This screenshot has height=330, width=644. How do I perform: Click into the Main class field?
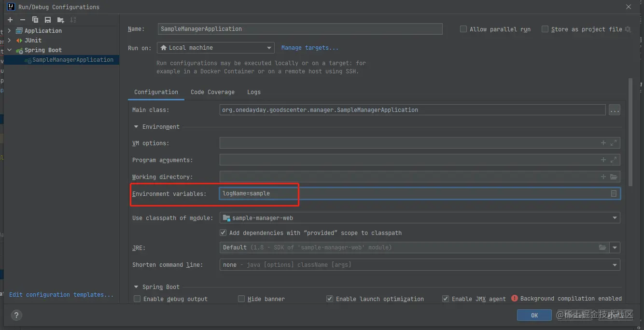coord(412,110)
